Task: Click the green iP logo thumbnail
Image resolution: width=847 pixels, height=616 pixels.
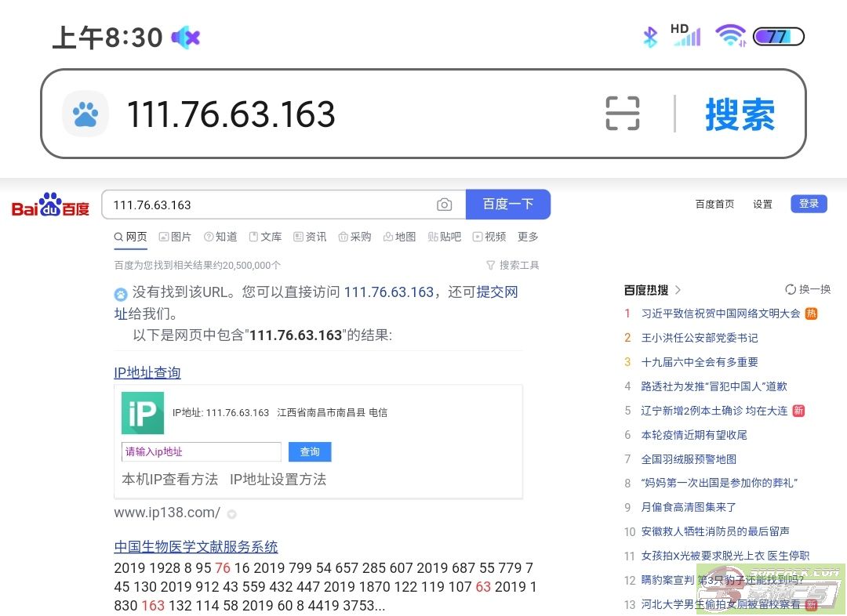Action: 143,413
